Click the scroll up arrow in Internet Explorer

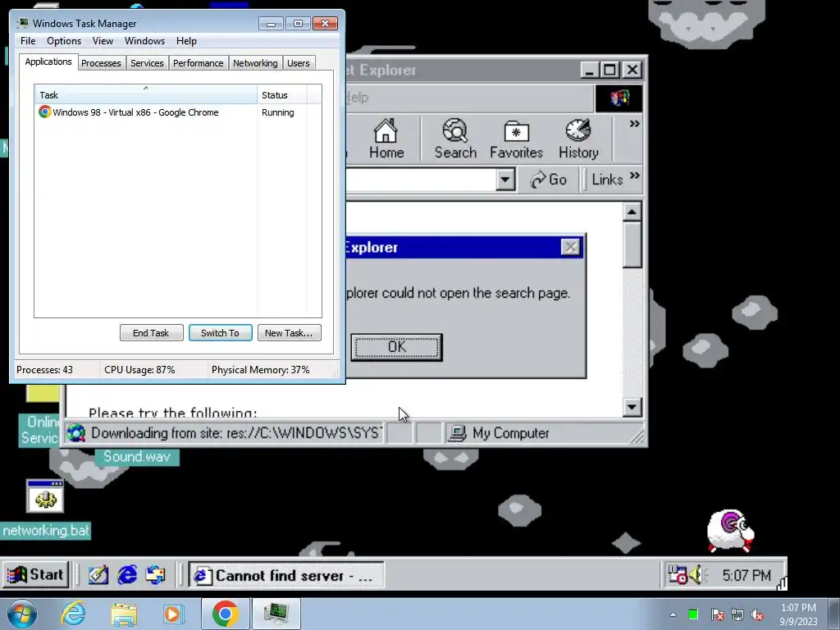coord(632,212)
